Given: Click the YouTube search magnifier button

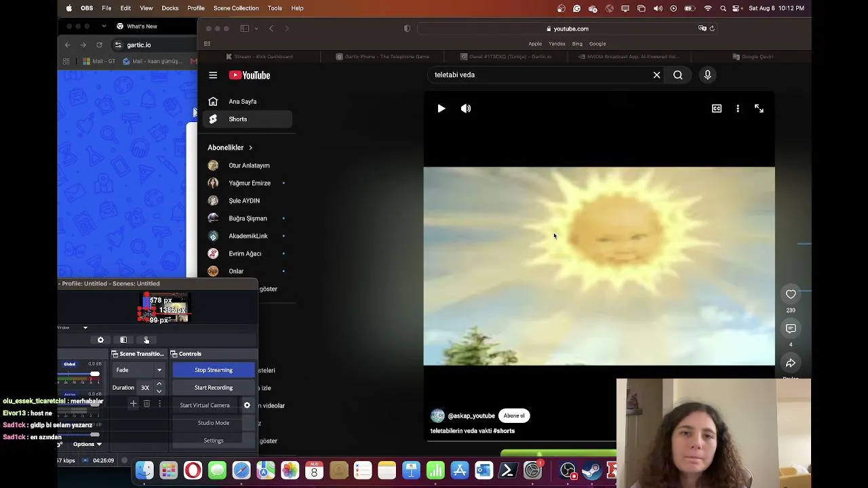Looking at the screenshot, I should (678, 75).
